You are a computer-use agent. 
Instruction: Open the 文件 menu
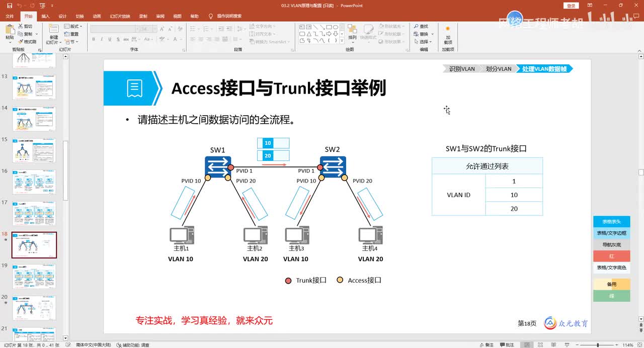[10, 16]
